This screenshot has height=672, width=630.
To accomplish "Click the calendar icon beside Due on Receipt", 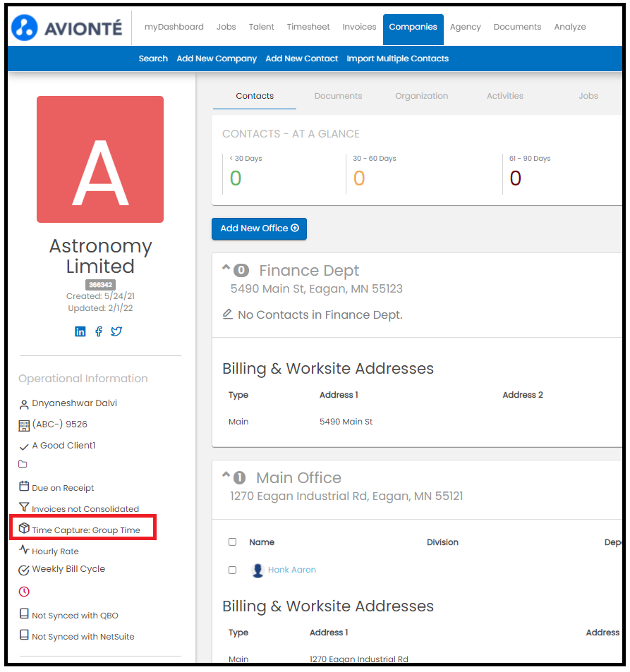I will click(x=24, y=487).
